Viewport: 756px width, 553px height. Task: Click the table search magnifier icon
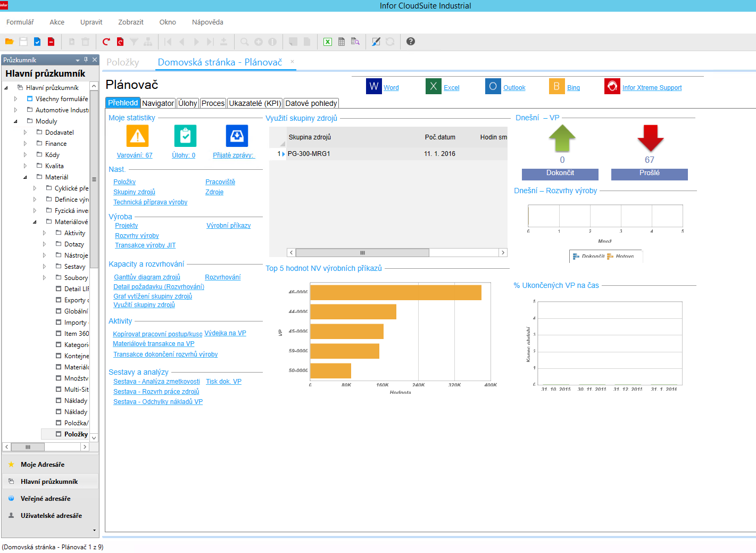[x=355, y=42]
